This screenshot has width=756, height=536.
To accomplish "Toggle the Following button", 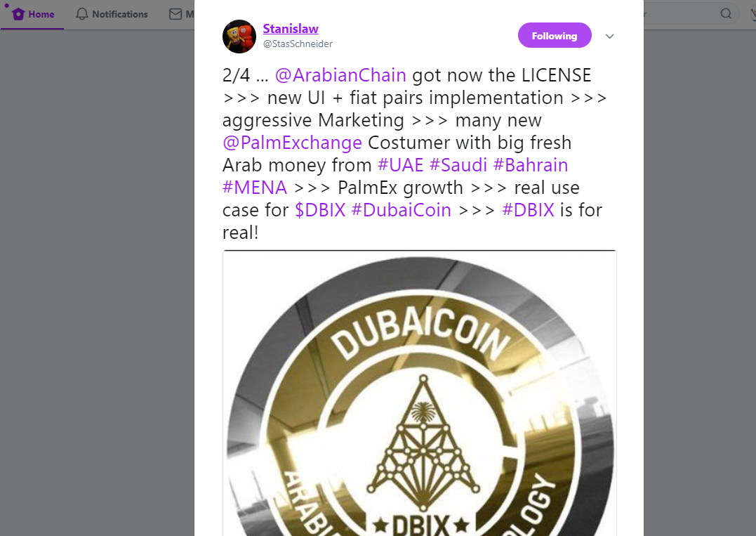I will click(x=555, y=35).
